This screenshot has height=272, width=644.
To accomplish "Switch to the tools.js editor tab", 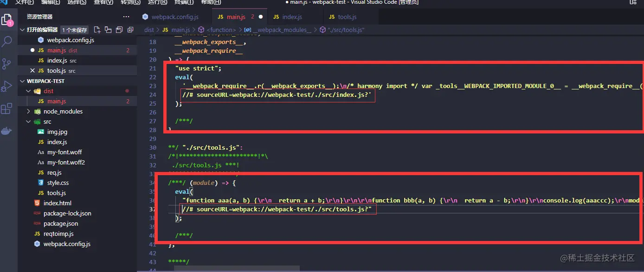I will [x=351, y=17].
